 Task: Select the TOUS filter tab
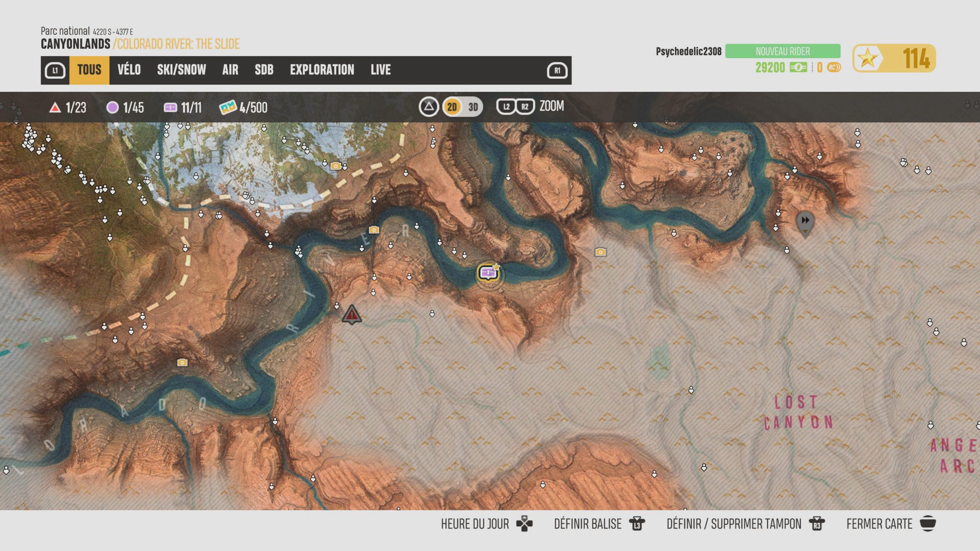(x=89, y=70)
